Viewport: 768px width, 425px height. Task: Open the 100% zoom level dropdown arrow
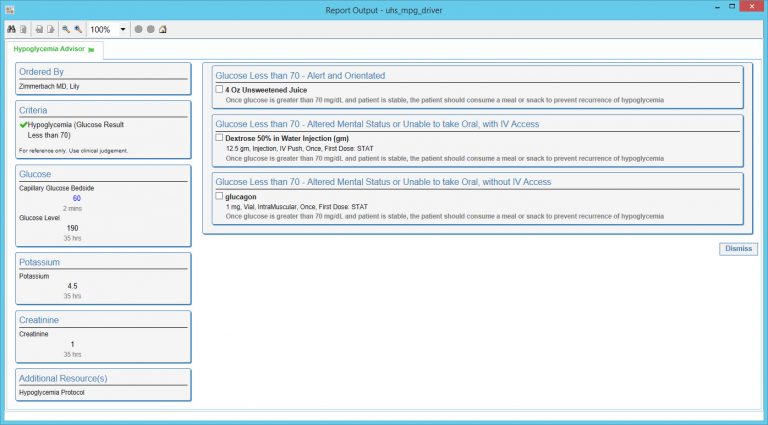tap(123, 29)
